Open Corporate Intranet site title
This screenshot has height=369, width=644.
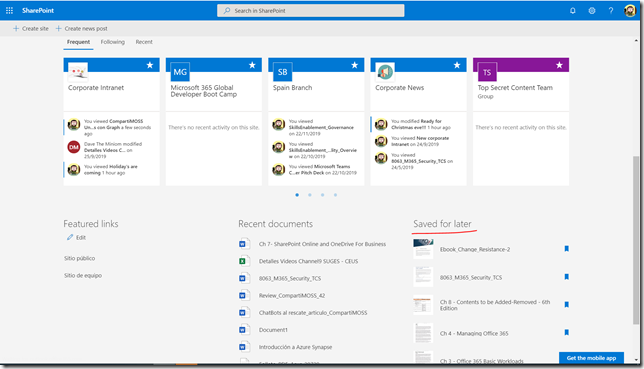[x=96, y=88]
